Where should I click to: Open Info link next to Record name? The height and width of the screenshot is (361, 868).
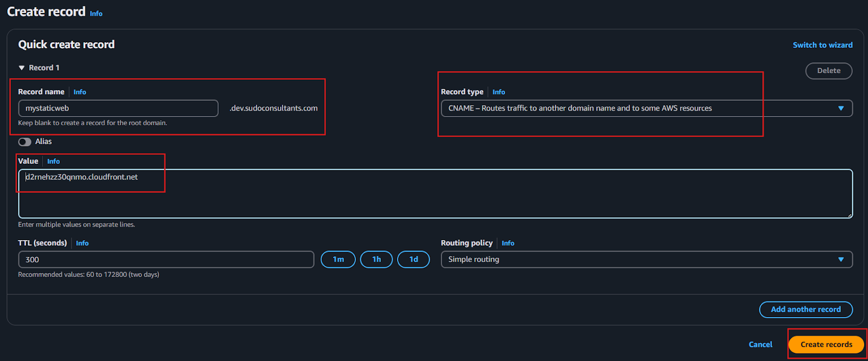click(80, 92)
